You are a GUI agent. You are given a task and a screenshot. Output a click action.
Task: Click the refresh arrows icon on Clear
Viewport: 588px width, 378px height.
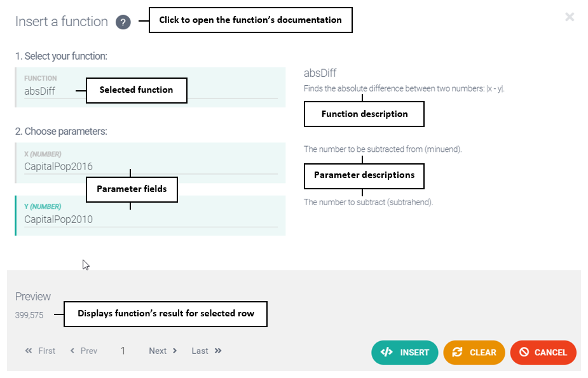point(457,353)
